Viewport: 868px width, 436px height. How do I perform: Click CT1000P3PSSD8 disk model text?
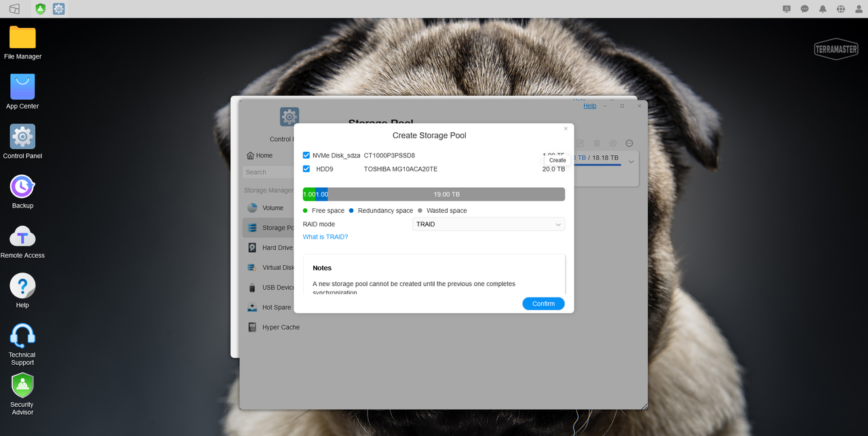click(x=389, y=155)
